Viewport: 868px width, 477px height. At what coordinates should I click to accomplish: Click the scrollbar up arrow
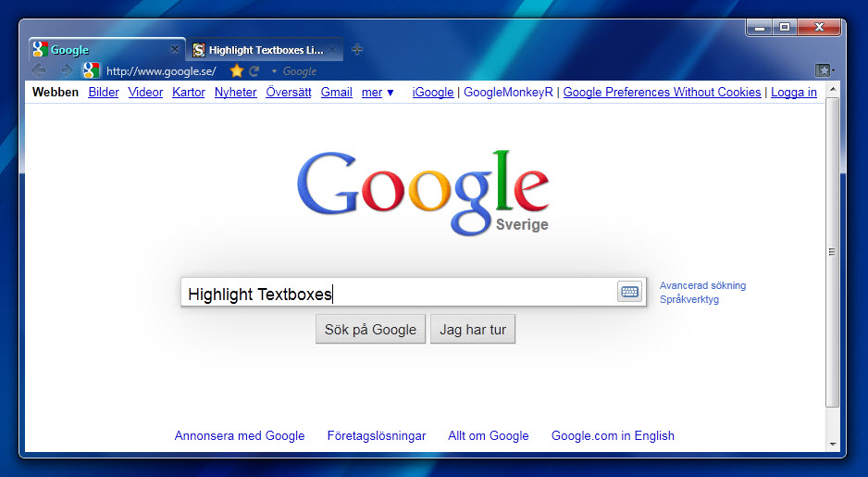pos(833,89)
